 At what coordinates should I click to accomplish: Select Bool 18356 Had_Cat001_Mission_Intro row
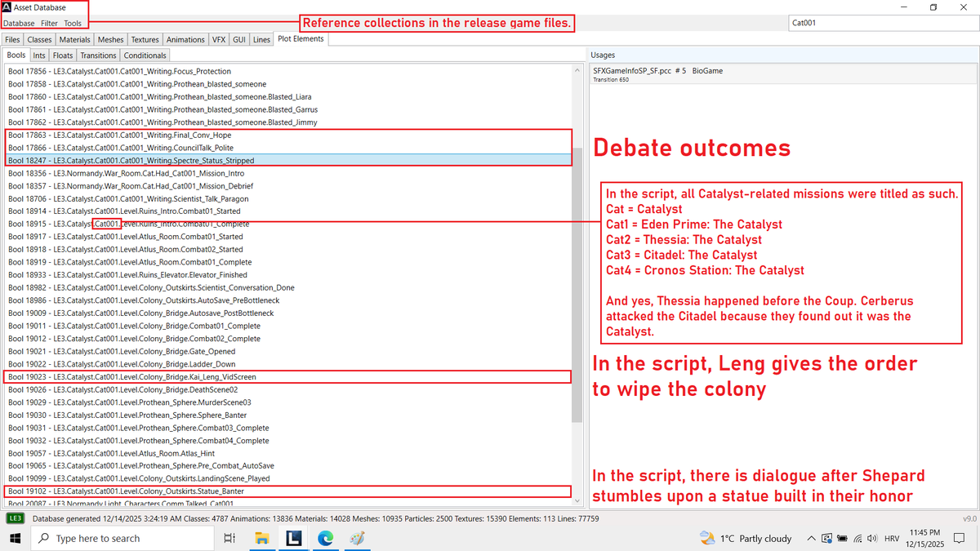(x=289, y=173)
